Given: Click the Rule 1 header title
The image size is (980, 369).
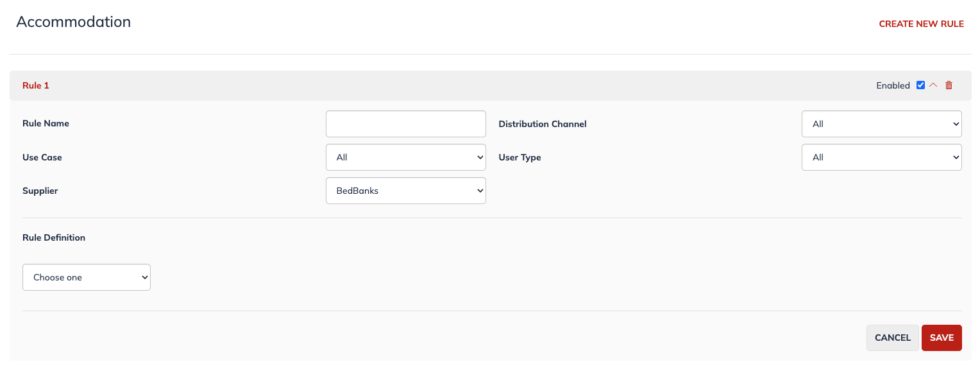Looking at the screenshot, I should tap(36, 85).
